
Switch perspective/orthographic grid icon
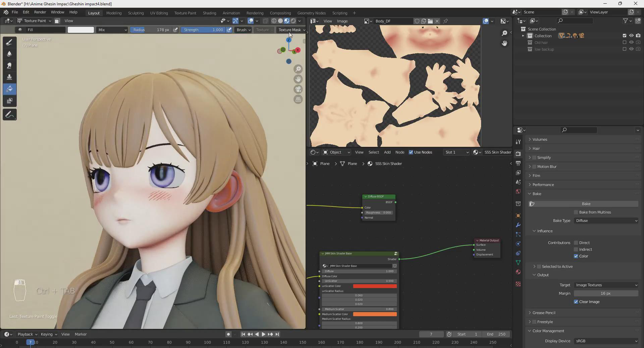298,99
